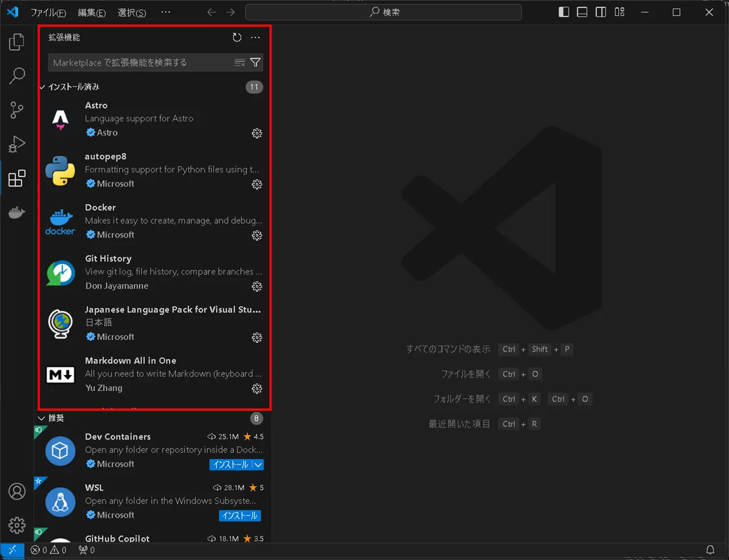This screenshot has width=729, height=560.
Task: Open notifications bell in status bar
Action: point(710,550)
